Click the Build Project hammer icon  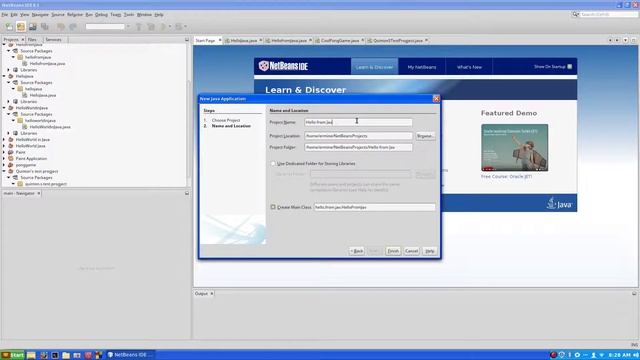(139, 27)
